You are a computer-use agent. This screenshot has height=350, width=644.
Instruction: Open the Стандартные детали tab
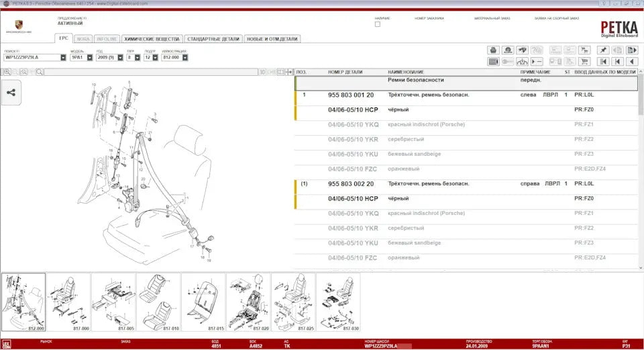coord(213,39)
